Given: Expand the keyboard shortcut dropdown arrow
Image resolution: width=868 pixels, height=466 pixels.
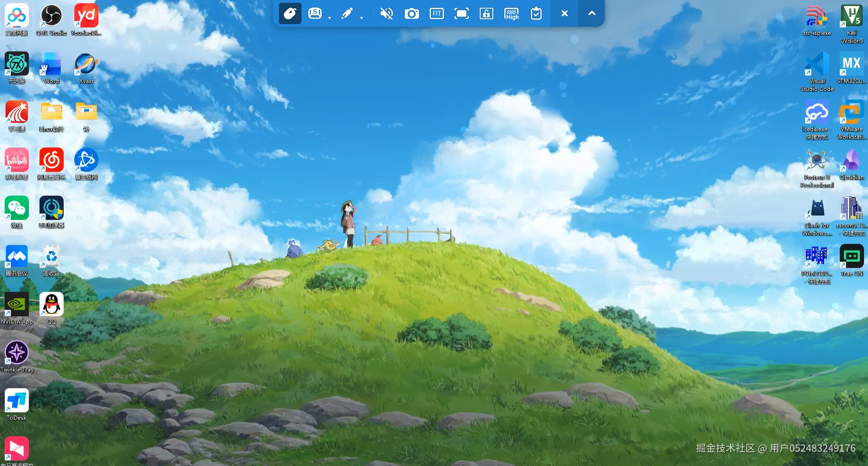Looking at the screenshot, I should (330, 18).
